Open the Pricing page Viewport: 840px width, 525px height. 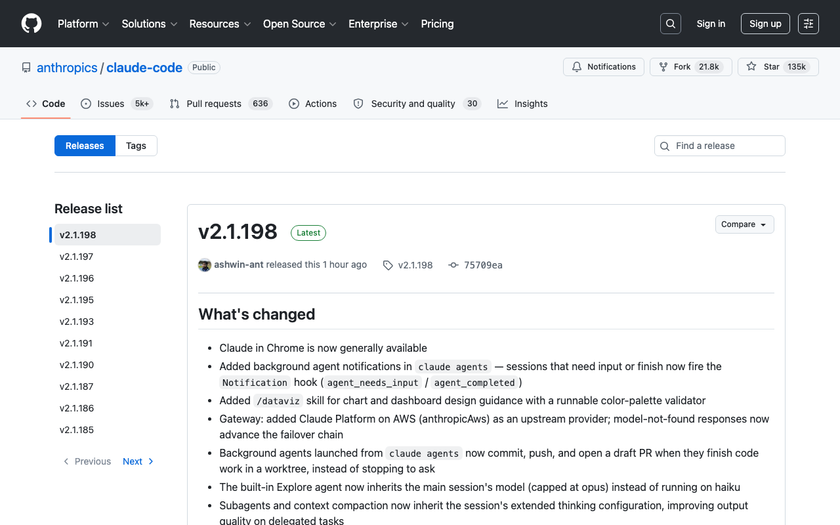[x=437, y=24]
